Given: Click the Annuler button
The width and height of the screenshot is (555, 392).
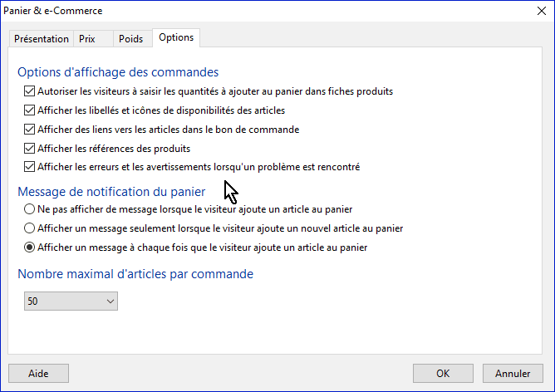Looking at the screenshot, I should coord(513,373).
